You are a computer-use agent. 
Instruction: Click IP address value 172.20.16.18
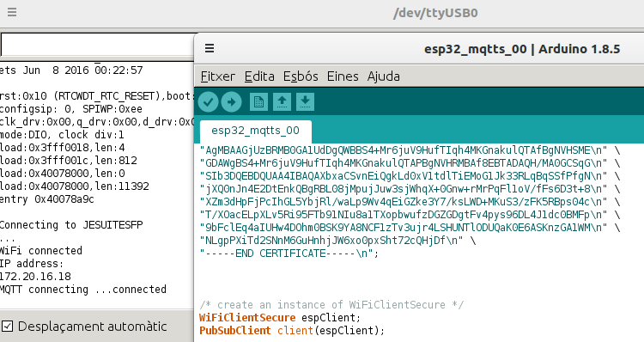click(x=35, y=276)
